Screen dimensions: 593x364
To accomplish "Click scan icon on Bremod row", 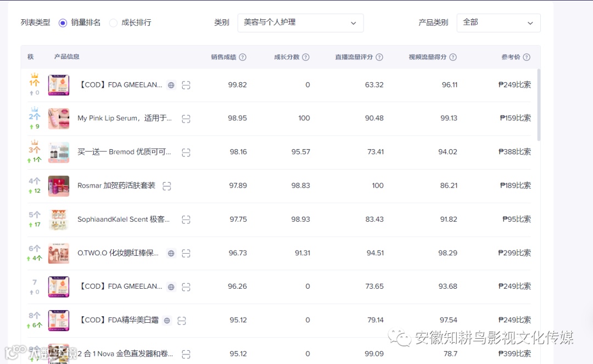I will click(x=186, y=152).
